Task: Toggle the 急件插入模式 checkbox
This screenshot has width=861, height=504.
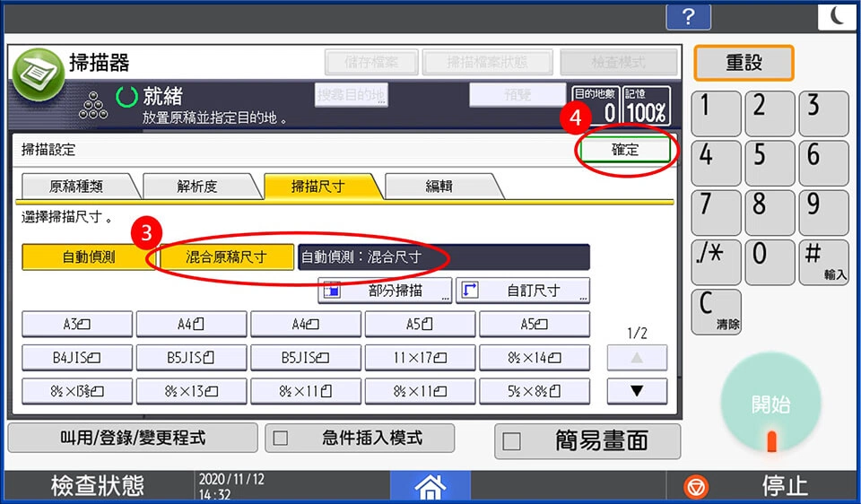Action: (281, 439)
